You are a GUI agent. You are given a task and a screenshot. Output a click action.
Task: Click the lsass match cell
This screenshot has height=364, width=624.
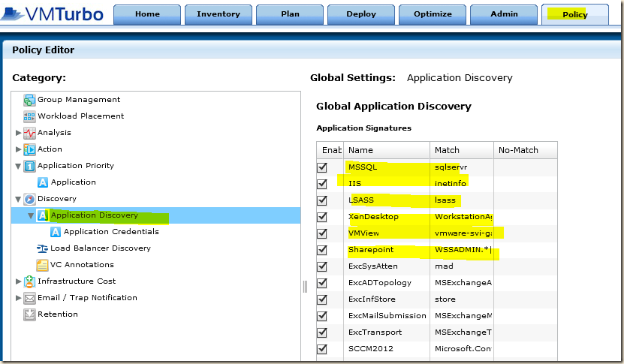point(462,200)
